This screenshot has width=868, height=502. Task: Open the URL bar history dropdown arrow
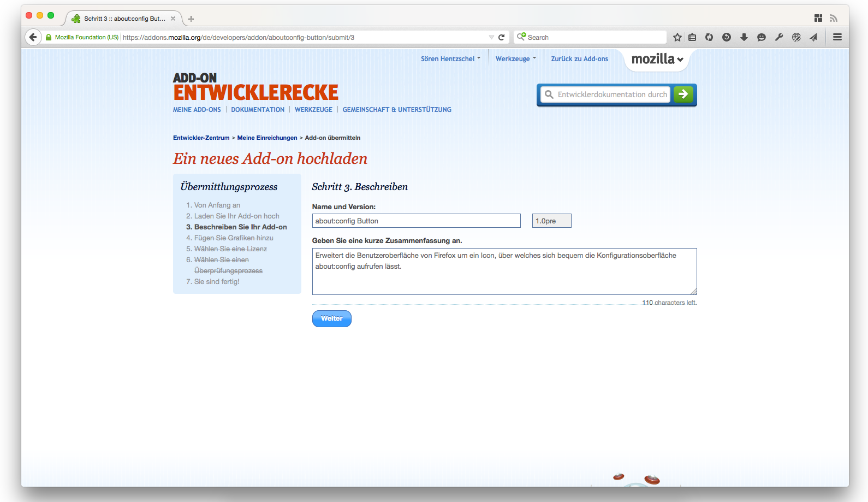pos(491,37)
